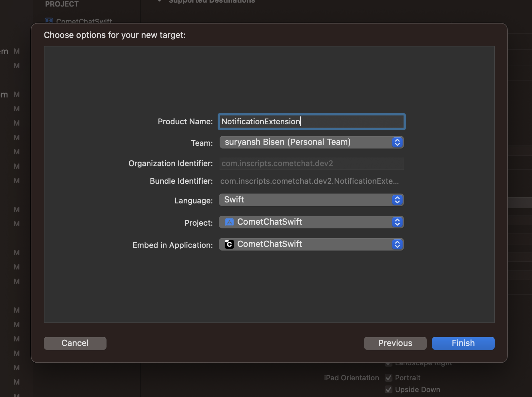This screenshot has height=397, width=532.
Task: Click the 'Product Name:' label
Action: (185, 122)
